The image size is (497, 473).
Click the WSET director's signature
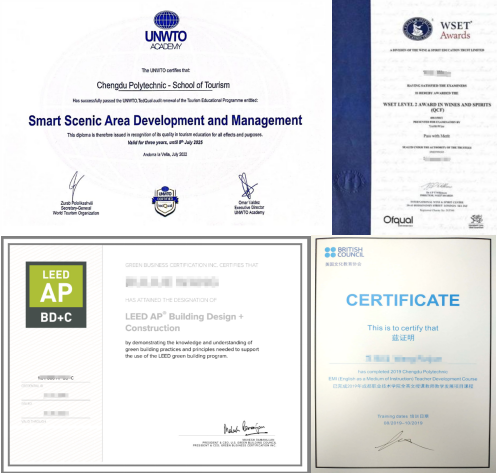tap(436, 186)
